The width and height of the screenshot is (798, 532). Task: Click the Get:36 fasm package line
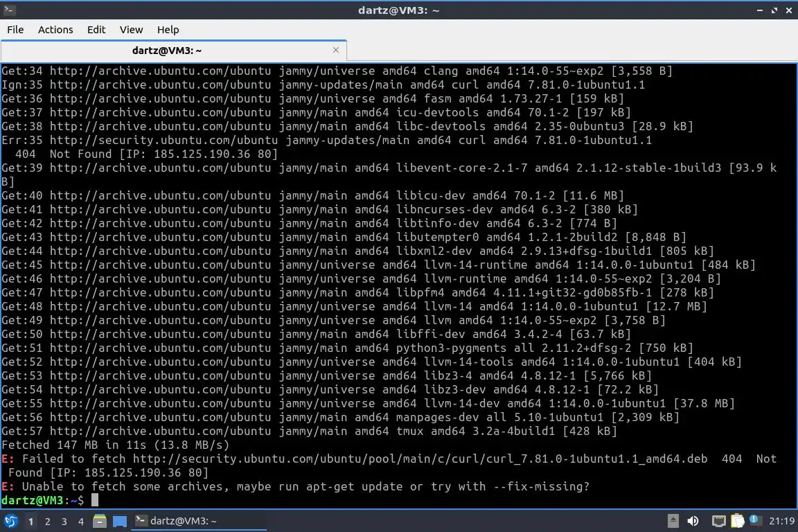(312, 98)
